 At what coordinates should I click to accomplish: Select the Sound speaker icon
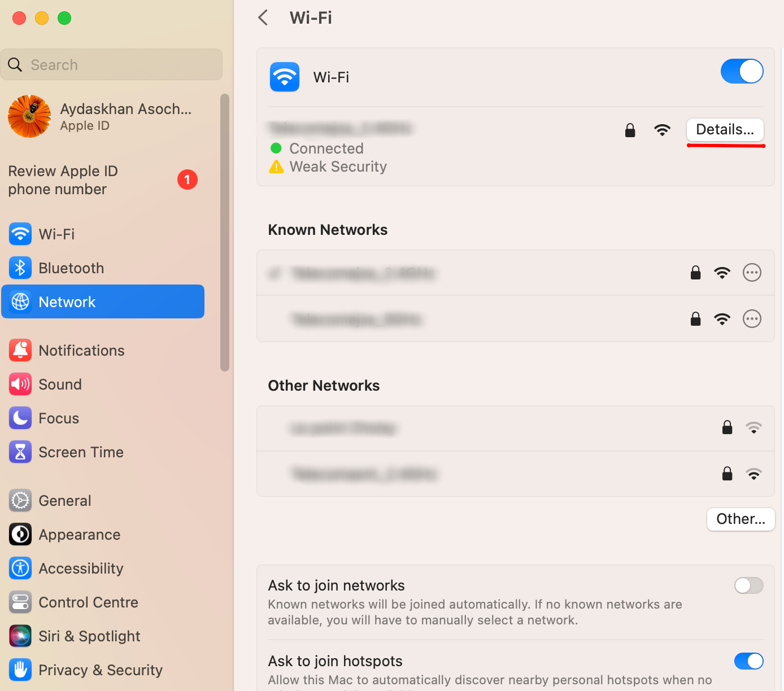click(x=20, y=384)
